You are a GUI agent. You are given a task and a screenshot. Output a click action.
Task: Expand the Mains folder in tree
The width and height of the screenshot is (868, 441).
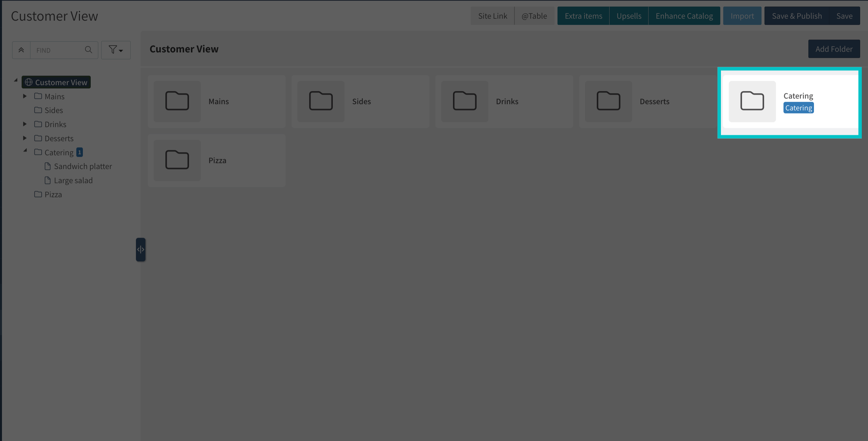coord(25,96)
